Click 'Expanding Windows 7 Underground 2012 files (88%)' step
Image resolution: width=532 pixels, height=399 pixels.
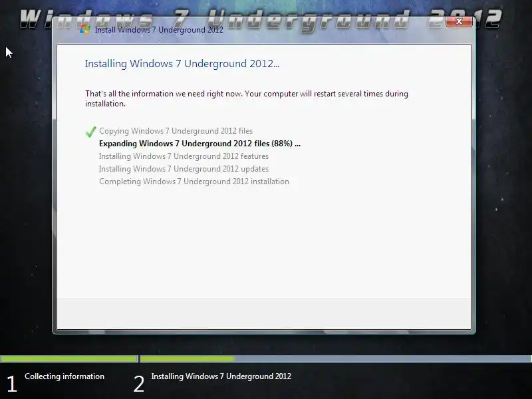(199, 144)
